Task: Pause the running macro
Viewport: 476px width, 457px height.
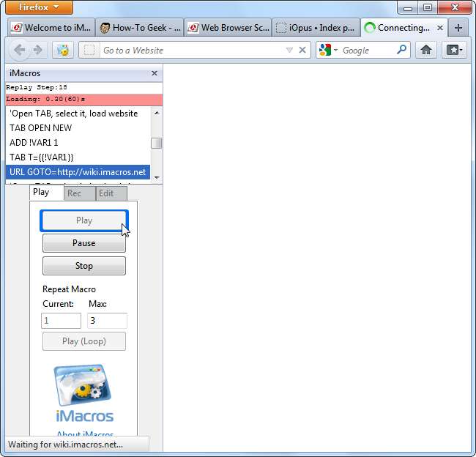Action: click(x=84, y=243)
